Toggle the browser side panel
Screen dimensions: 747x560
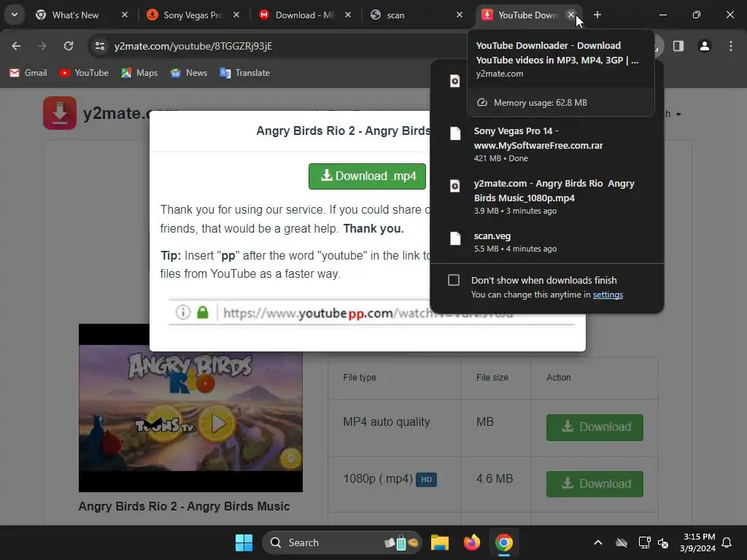click(678, 46)
